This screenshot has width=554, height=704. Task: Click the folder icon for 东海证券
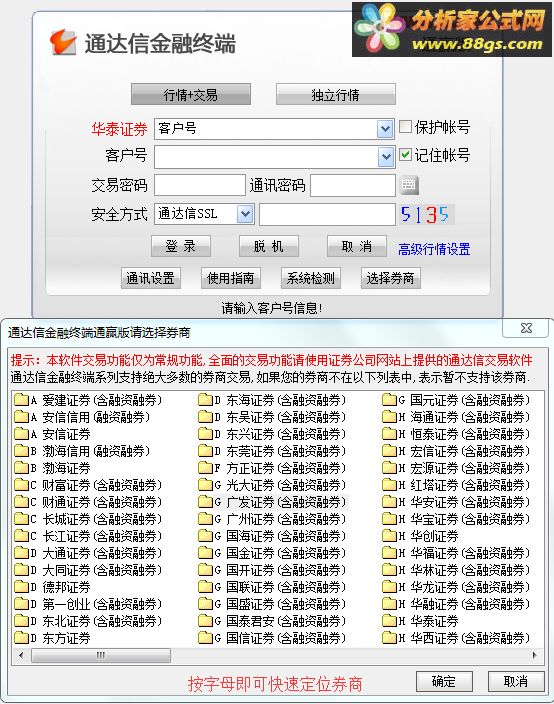(205, 400)
